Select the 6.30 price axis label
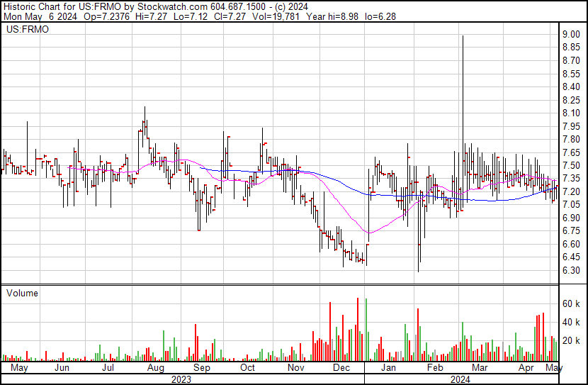 point(571,271)
